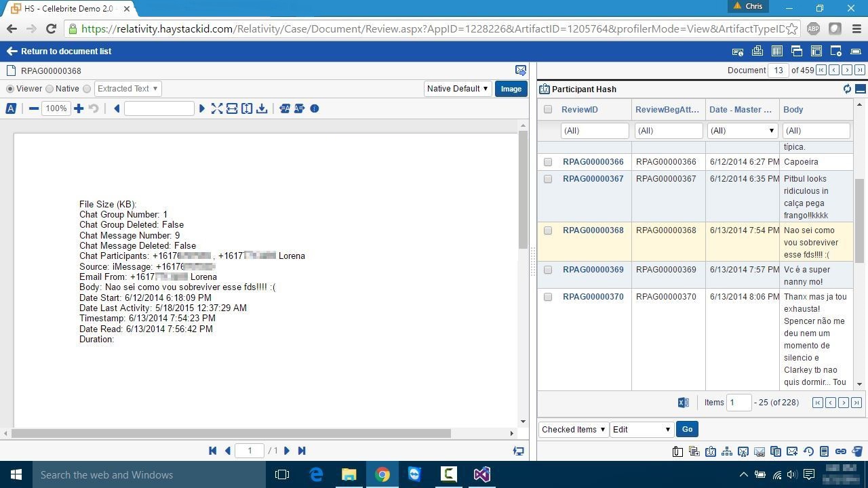
Task: Select the HS - Cellebrite Demo 2.0 browser tab
Action: [x=68, y=9]
